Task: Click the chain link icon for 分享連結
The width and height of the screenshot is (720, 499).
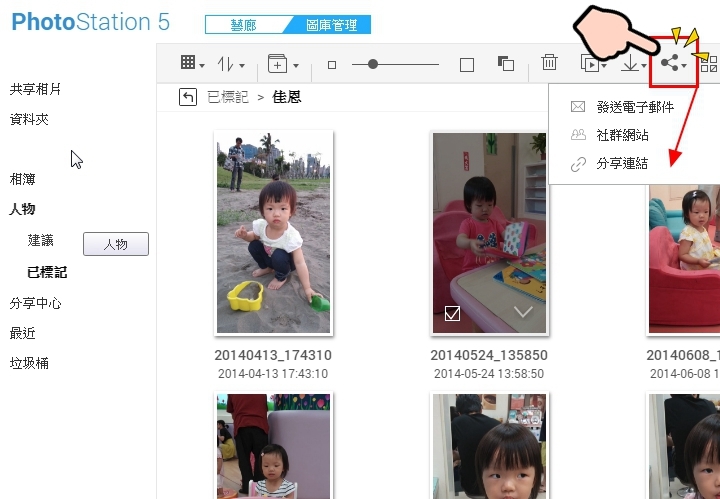Action: (578, 164)
